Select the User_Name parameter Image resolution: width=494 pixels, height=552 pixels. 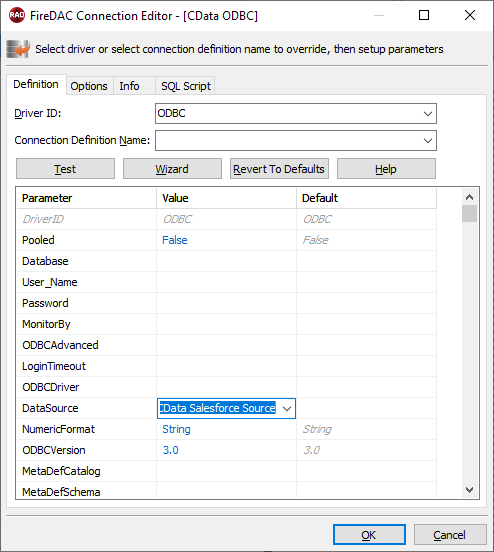click(50, 282)
